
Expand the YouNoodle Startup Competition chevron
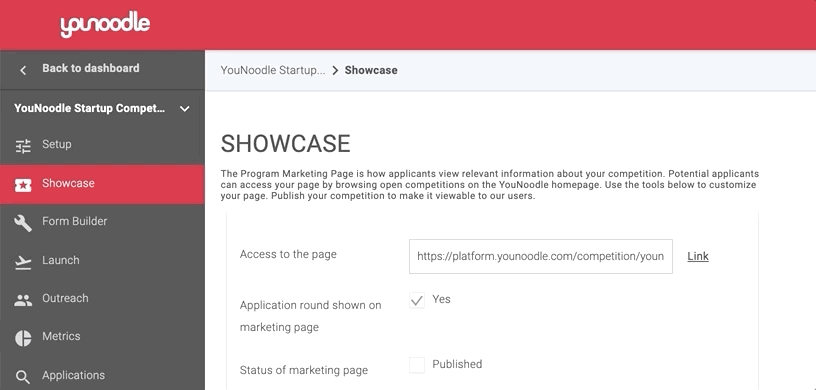point(184,109)
